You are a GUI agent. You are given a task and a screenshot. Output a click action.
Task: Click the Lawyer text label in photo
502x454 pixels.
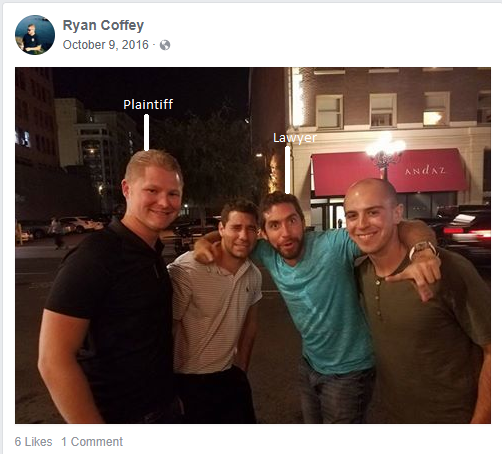tap(295, 138)
